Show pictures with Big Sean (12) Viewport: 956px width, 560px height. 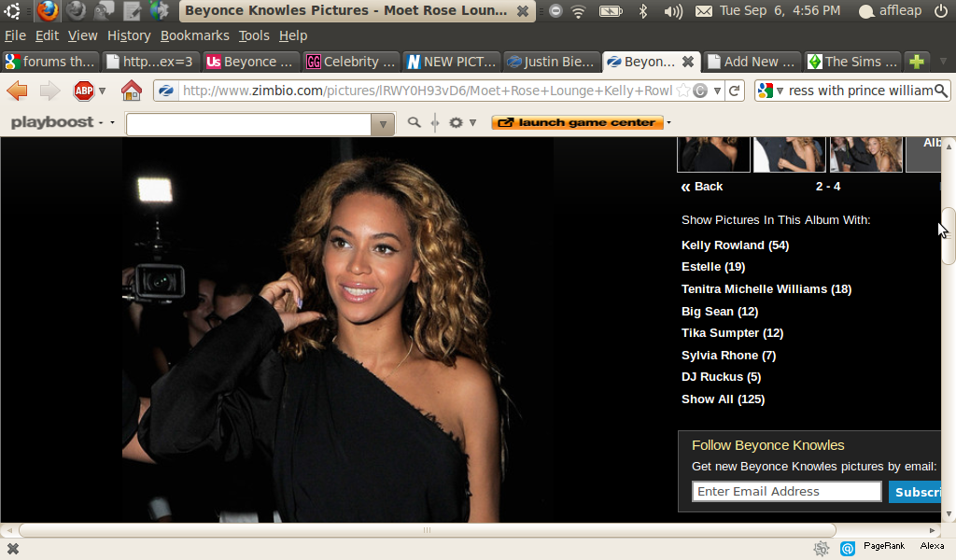coord(720,312)
